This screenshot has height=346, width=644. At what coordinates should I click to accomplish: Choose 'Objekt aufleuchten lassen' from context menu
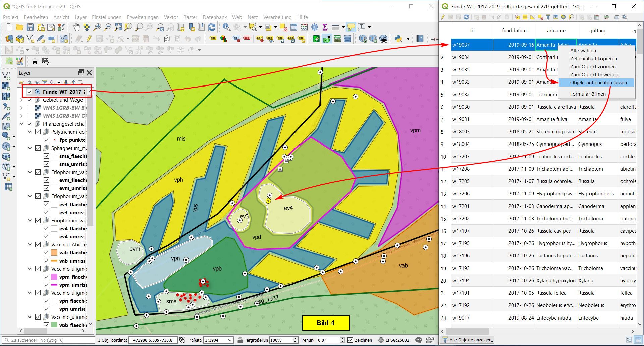pos(598,82)
